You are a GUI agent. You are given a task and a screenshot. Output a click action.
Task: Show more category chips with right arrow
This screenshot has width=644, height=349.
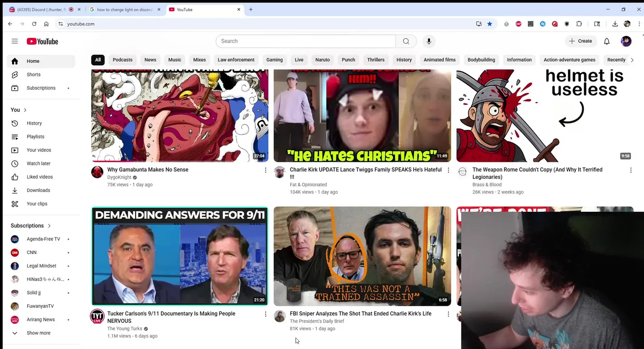click(x=632, y=60)
